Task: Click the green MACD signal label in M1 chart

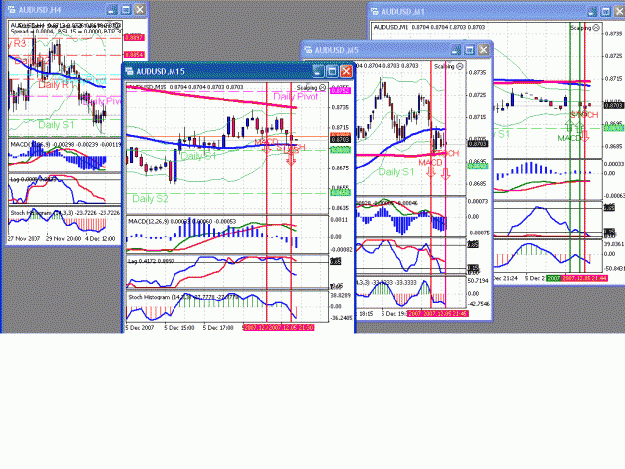Action: (x=569, y=138)
